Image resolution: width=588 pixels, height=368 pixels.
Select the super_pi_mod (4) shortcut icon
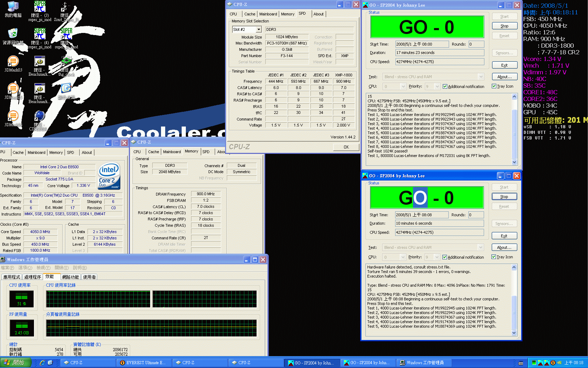click(x=40, y=34)
